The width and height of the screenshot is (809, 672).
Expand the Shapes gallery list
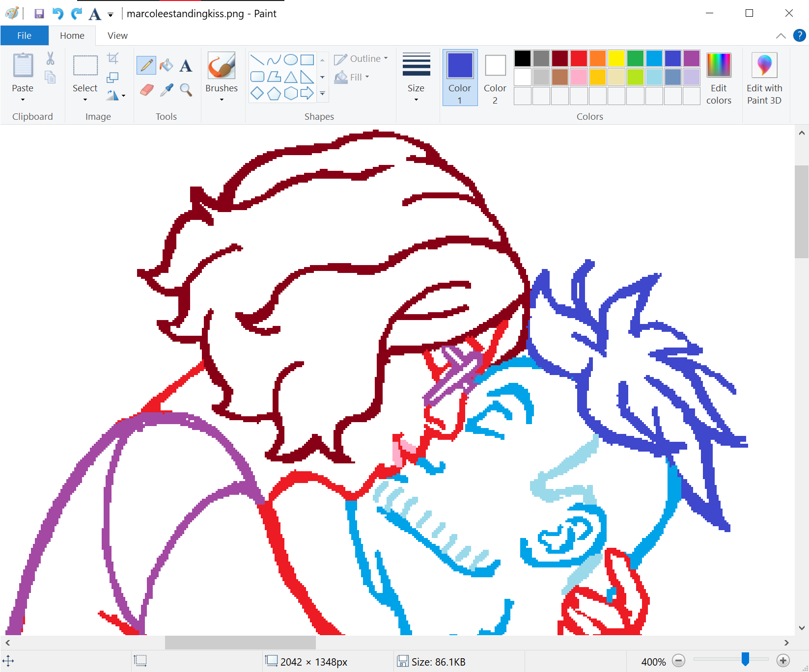tap(323, 93)
